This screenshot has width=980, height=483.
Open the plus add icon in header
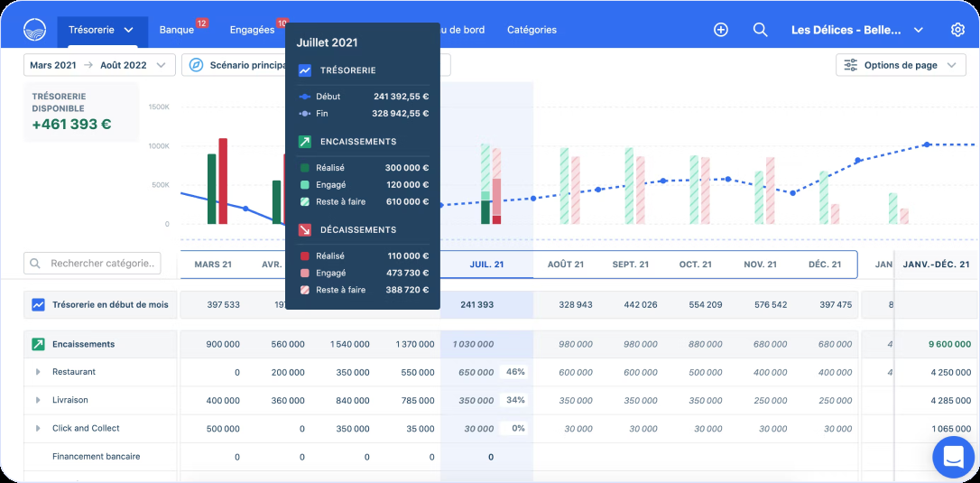pyautogui.click(x=721, y=30)
